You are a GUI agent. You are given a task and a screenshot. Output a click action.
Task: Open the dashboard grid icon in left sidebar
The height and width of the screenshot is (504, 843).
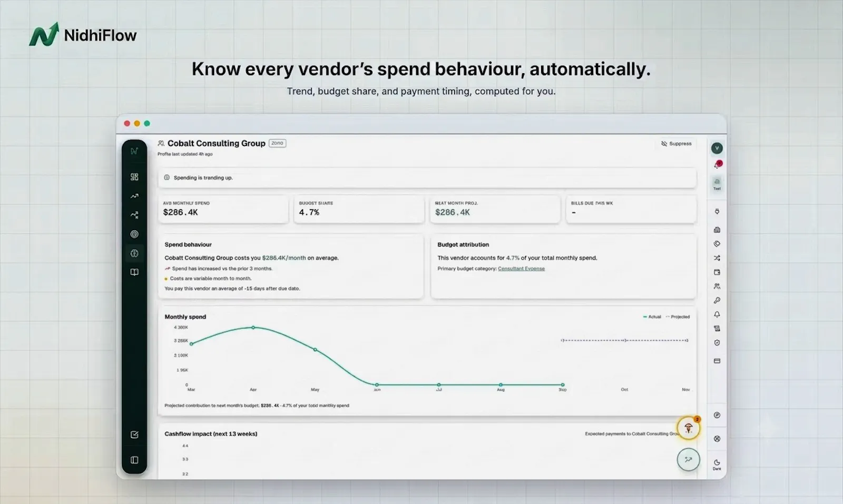134,177
